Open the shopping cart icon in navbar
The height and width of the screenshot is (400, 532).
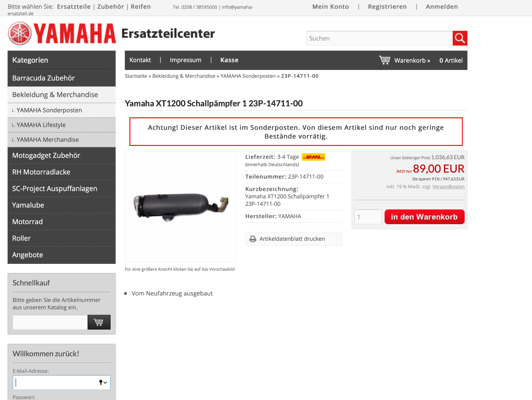tap(384, 60)
